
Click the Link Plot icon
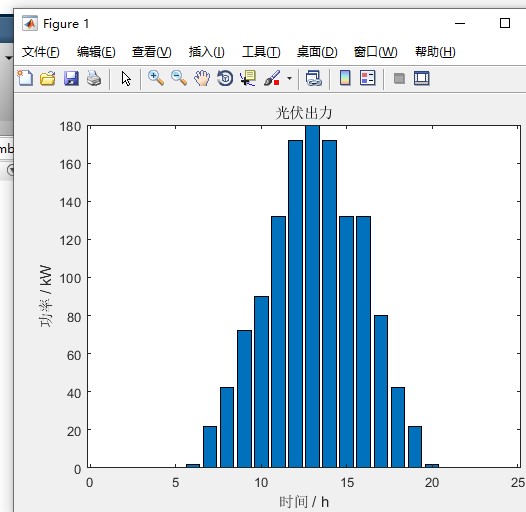(314, 78)
